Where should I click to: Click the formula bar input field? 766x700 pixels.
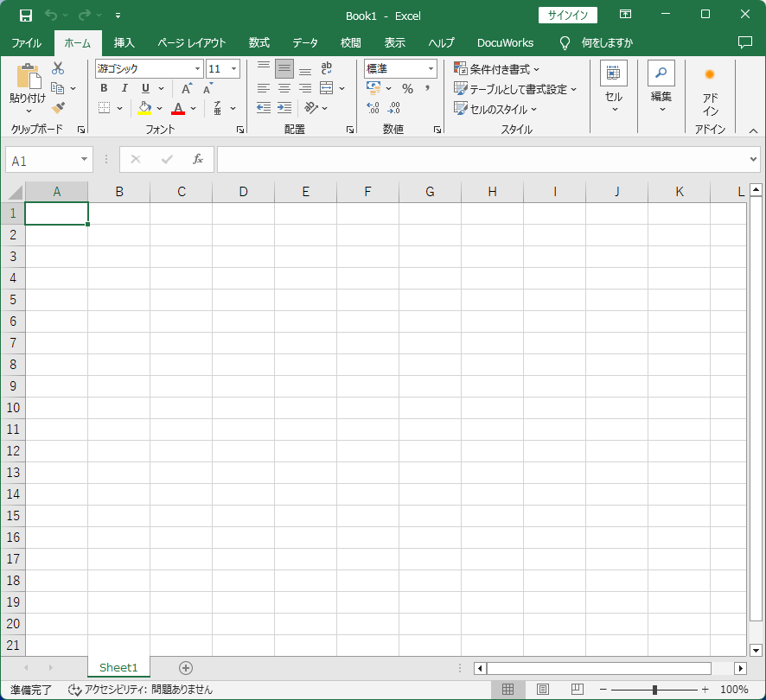(482, 159)
